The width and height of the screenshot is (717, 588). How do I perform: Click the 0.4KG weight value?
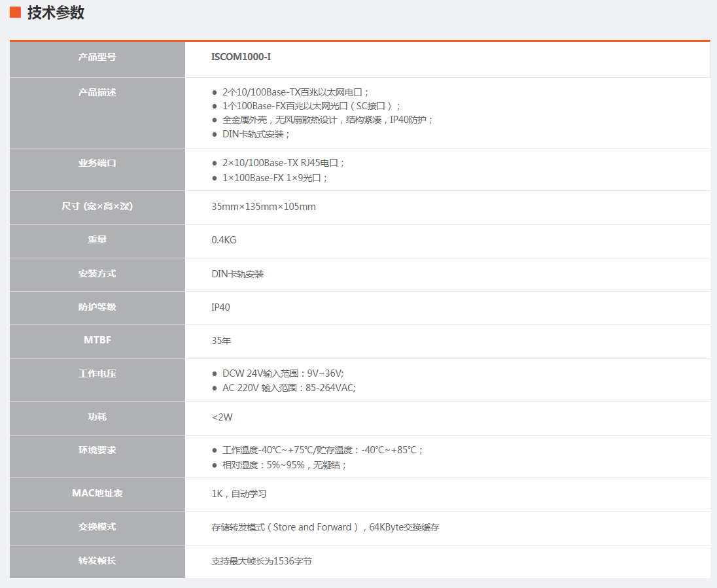tap(224, 240)
